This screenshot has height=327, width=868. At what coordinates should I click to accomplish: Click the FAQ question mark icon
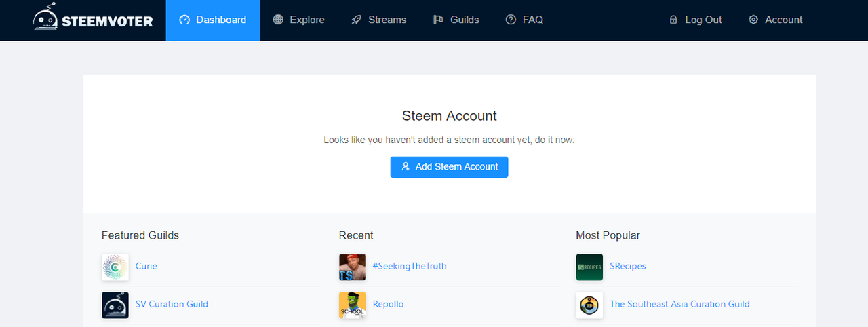[x=511, y=20]
